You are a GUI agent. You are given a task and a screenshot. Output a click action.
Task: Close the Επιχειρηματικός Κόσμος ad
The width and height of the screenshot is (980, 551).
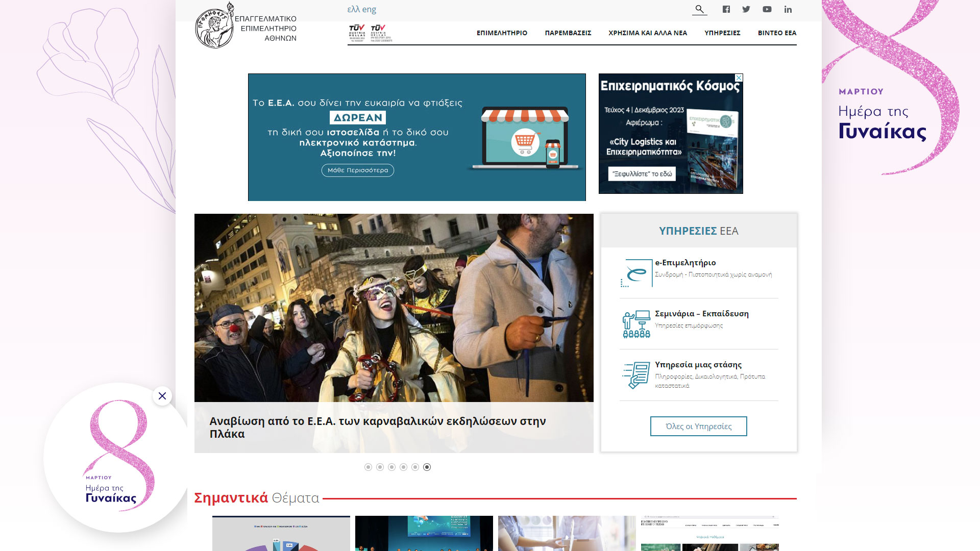pos(739,78)
